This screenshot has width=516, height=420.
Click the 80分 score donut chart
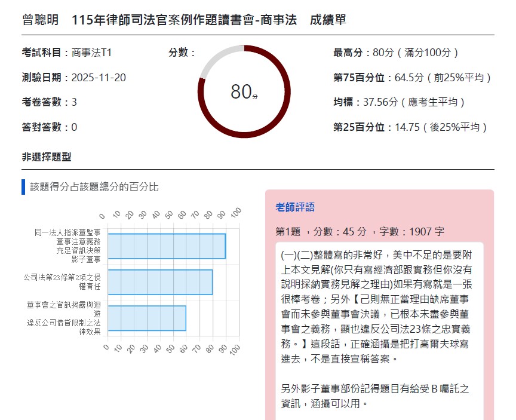coord(244,91)
